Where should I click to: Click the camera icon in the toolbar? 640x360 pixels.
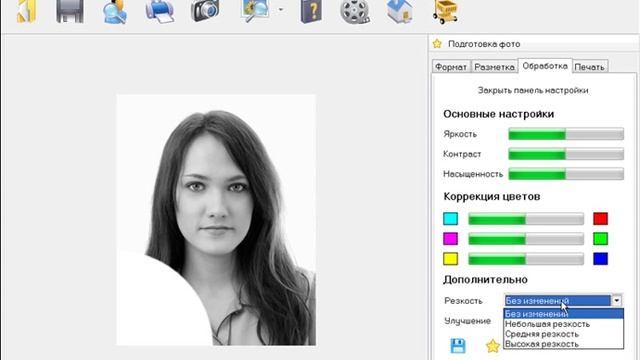(205, 11)
